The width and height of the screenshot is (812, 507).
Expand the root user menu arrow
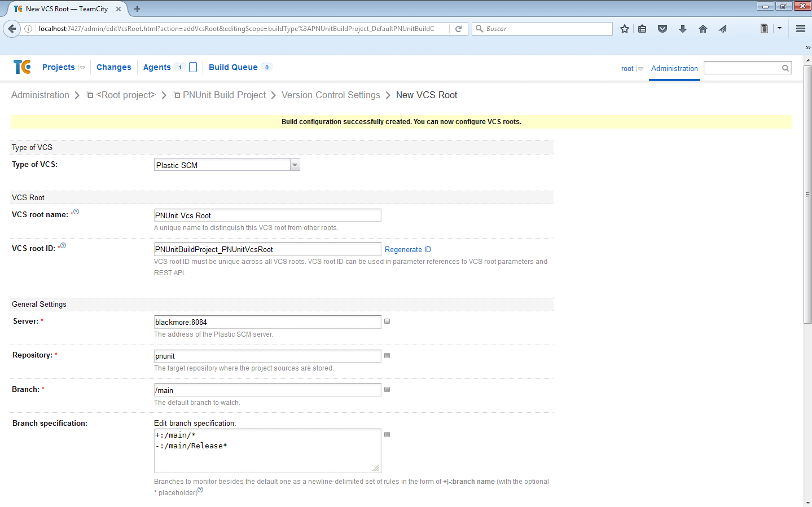coord(640,69)
